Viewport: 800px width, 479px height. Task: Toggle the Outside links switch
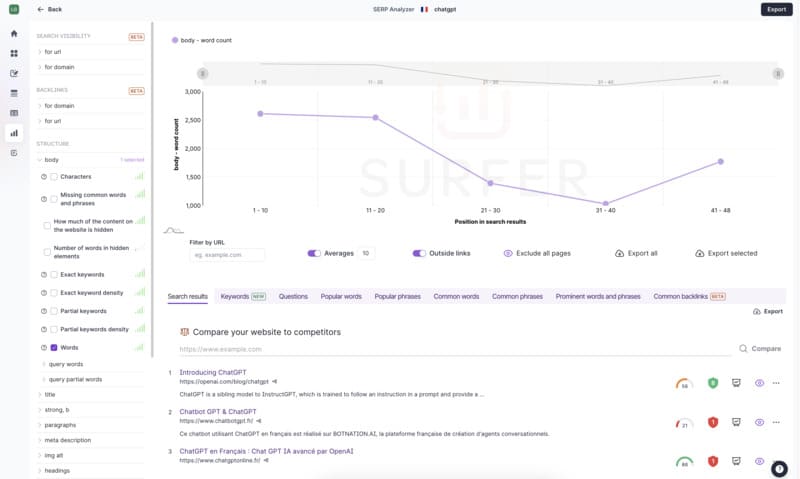click(419, 254)
